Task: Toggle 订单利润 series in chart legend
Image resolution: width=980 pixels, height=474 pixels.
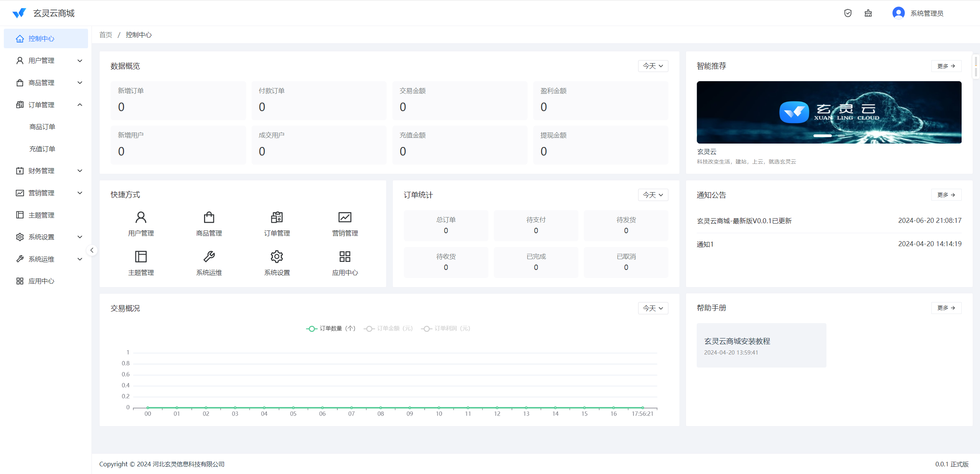Action: (x=446, y=329)
